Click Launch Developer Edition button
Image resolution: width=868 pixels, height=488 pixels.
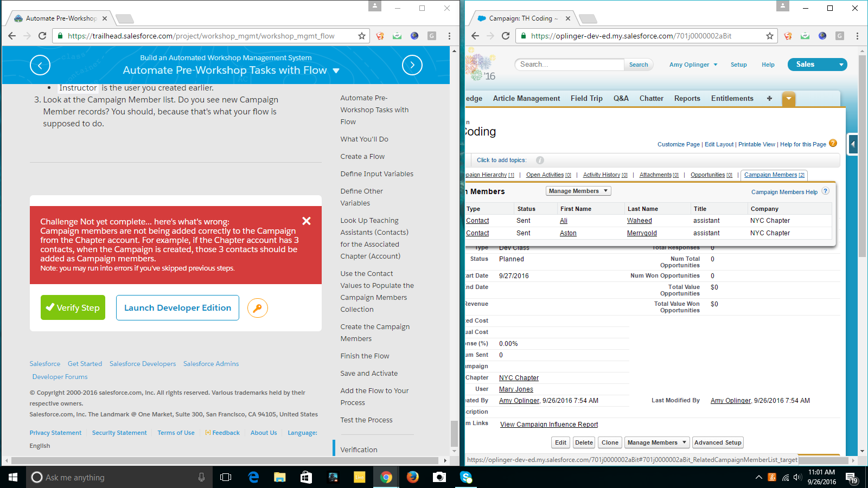(x=177, y=307)
